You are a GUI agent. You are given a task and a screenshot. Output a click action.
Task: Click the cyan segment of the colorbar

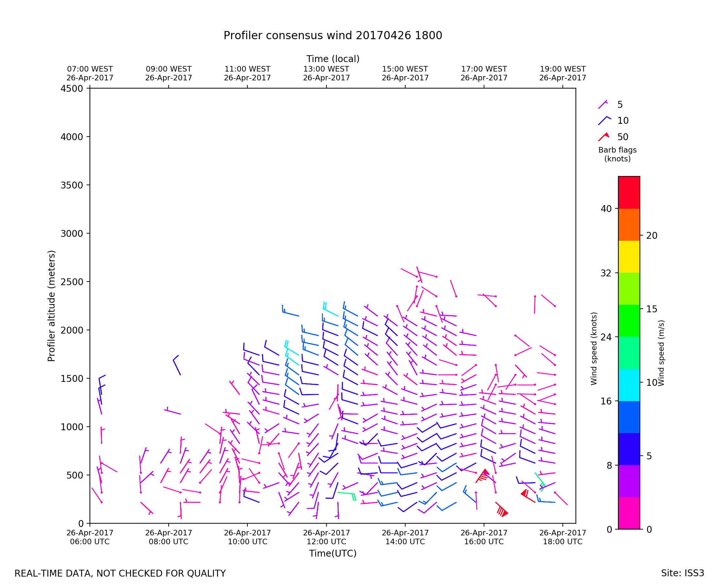click(x=629, y=385)
